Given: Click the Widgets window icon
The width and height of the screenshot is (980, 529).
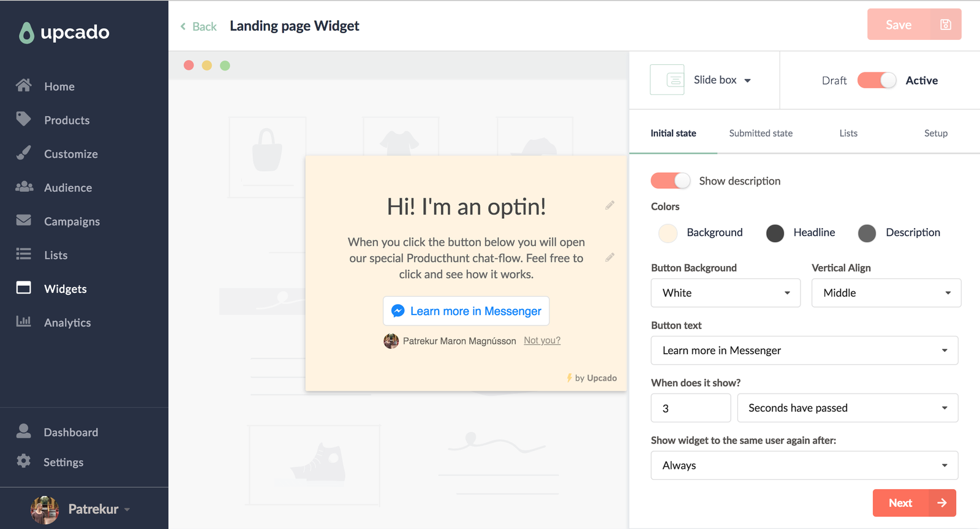Looking at the screenshot, I should point(24,287).
